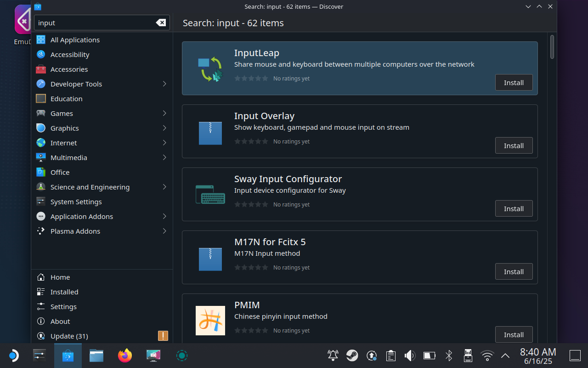
Task: Expand the Science and Engineering category
Action: point(90,187)
